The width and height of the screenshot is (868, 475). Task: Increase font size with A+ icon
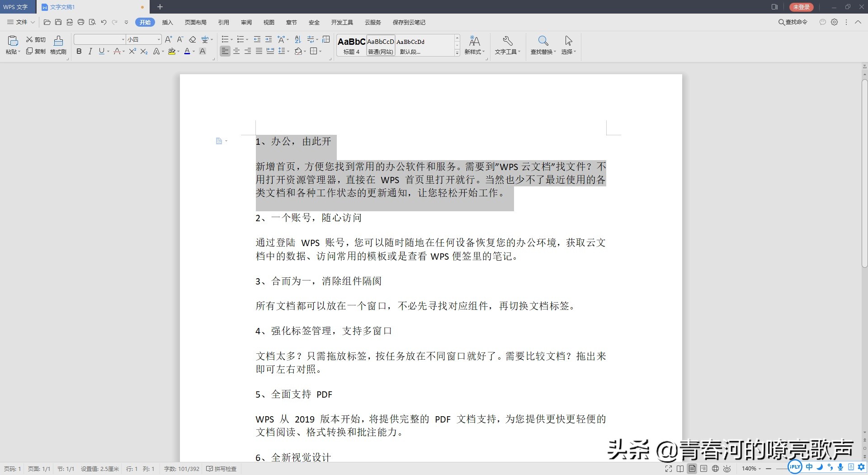[168, 39]
